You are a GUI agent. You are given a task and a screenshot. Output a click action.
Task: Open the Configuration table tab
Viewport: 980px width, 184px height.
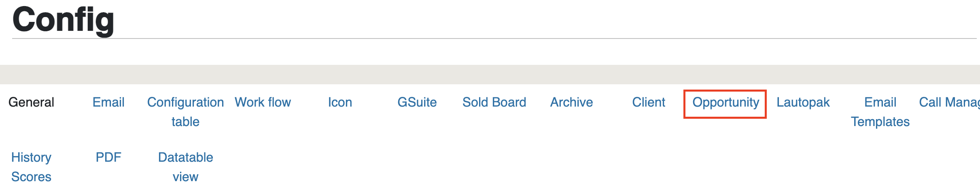tap(185, 112)
